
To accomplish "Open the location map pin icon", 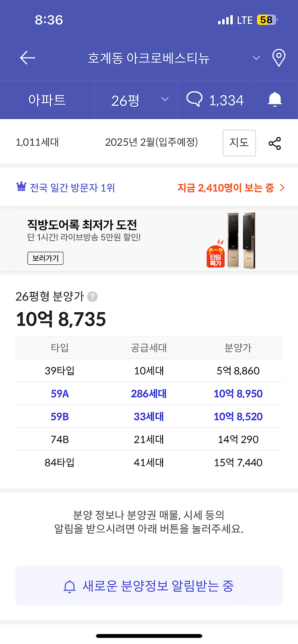I will [x=279, y=58].
